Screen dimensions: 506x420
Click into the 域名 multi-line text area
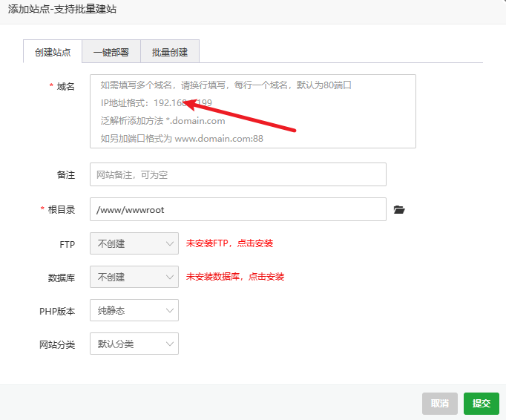(x=252, y=111)
